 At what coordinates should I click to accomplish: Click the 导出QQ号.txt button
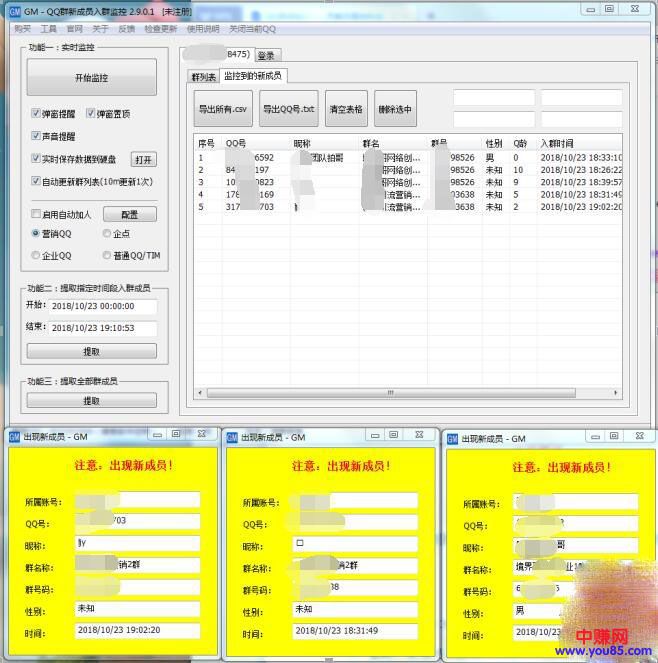click(x=289, y=109)
